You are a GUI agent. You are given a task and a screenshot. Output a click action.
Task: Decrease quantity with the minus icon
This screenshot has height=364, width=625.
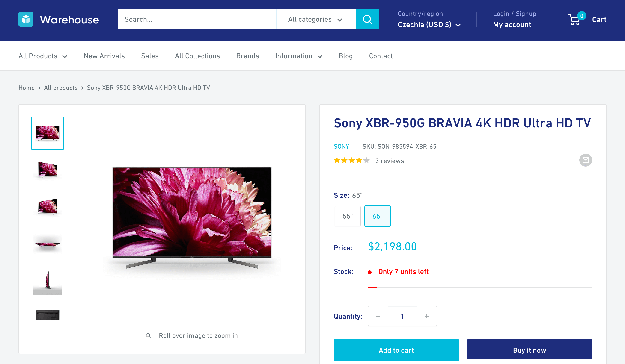(378, 316)
